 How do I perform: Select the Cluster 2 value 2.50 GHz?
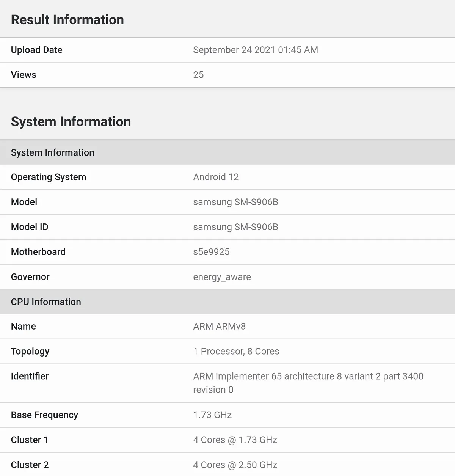(235, 465)
